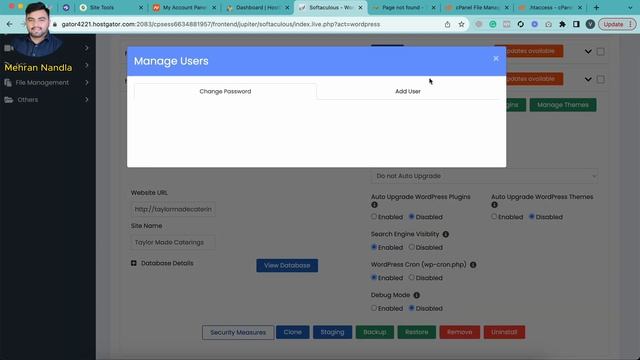Bookmark this page with the star icon

461,24
